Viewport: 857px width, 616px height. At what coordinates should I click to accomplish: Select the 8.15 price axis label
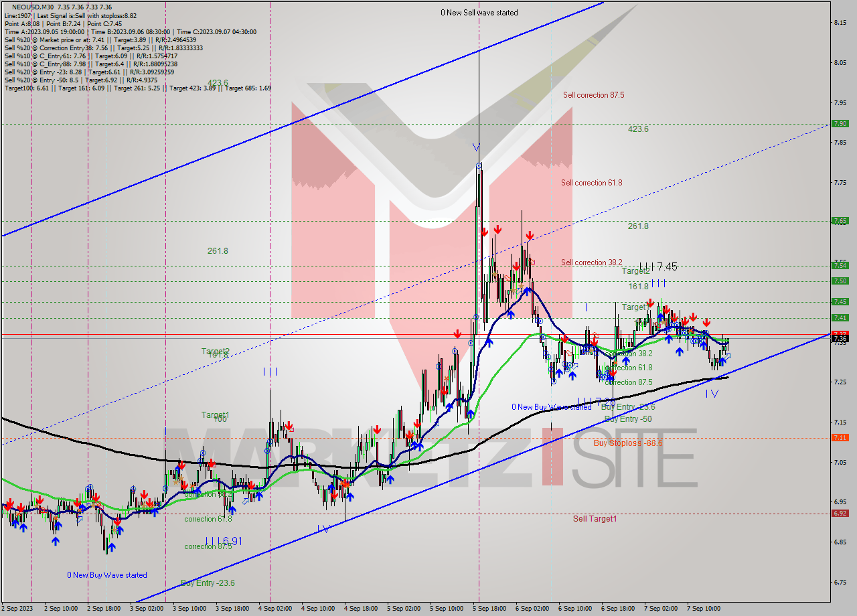[x=841, y=23]
